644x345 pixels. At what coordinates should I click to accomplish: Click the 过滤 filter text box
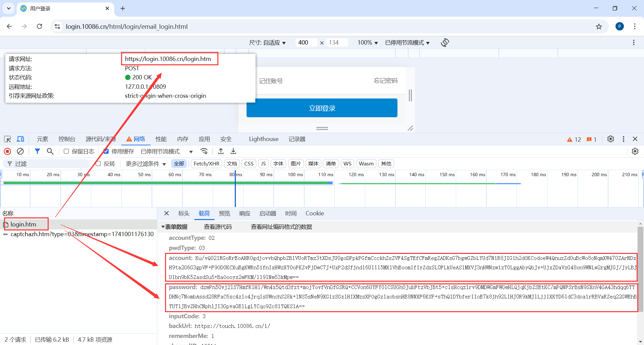coord(46,164)
